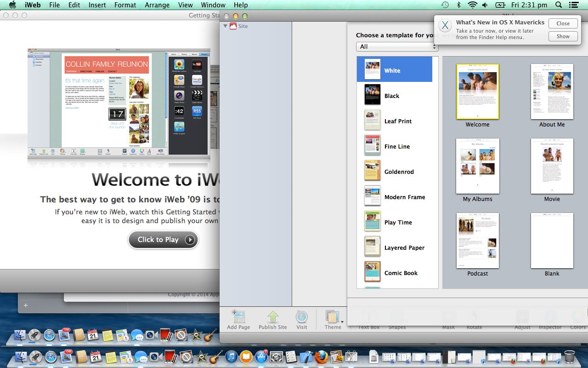Screen dimensions: 588x368
Task: Open the Apple menu
Action: point(12,5)
